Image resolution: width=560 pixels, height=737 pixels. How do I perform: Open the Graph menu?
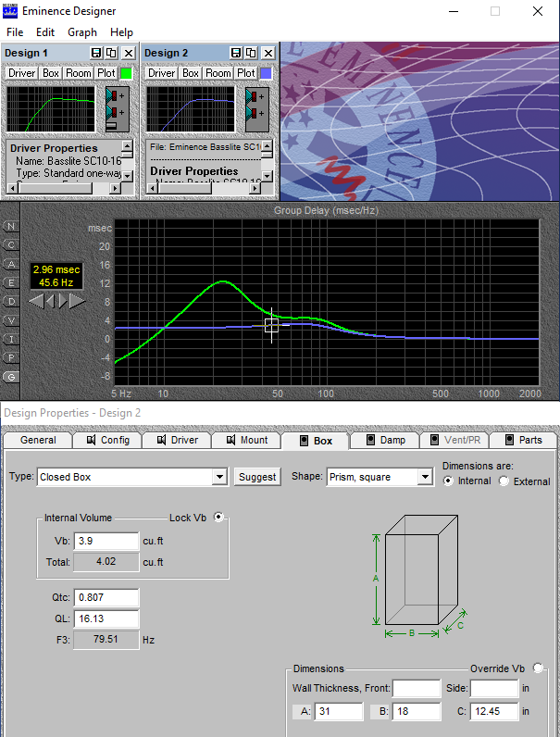tap(82, 32)
